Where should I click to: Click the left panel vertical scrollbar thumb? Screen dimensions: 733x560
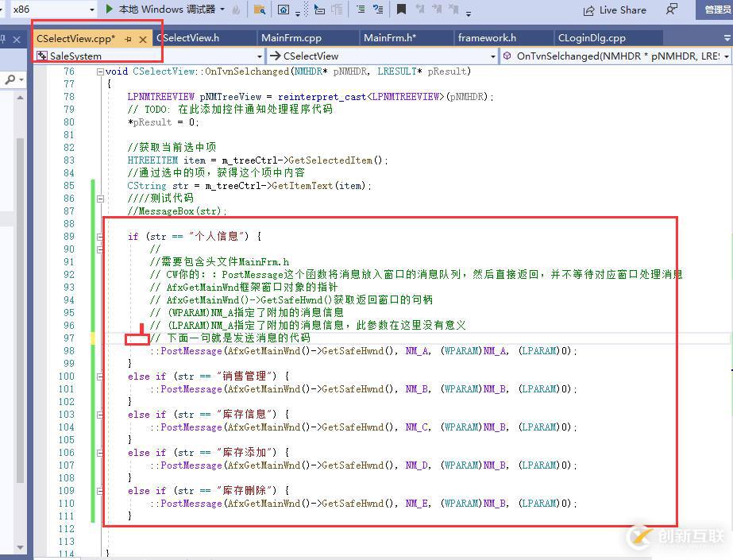tap(20, 310)
